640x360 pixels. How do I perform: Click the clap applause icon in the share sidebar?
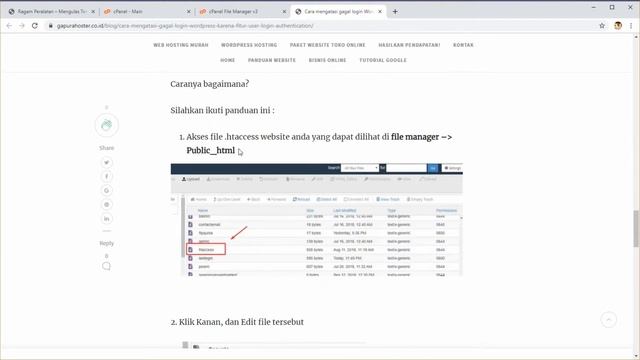pyautogui.click(x=107, y=125)
